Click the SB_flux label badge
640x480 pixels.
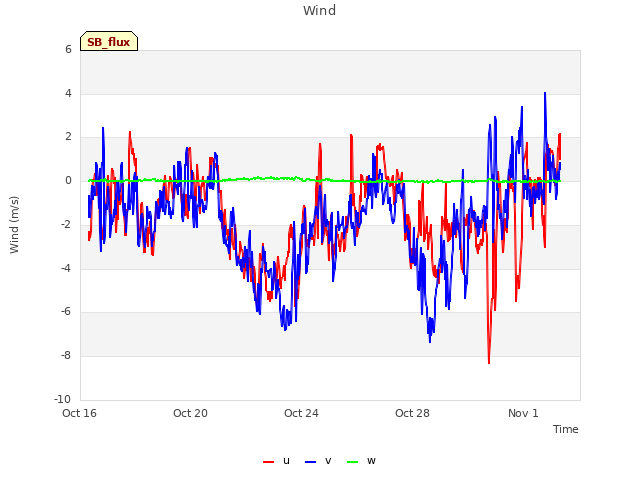[109, 41]
